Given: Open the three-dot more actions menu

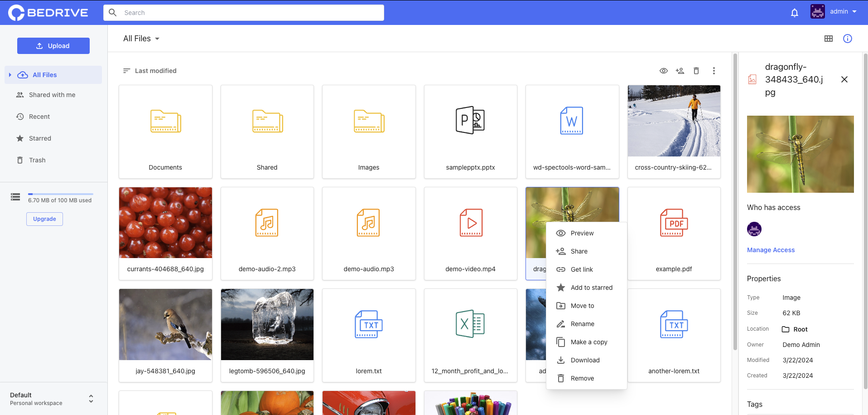Looking at the screenshot, I should [x=714, y=71].
